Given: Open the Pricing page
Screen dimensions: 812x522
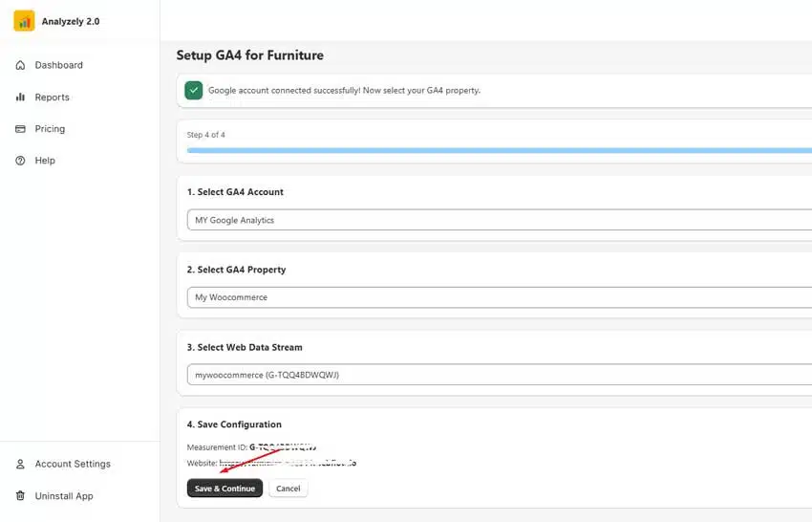Looking at the screenshot, I should pos(50,129).
